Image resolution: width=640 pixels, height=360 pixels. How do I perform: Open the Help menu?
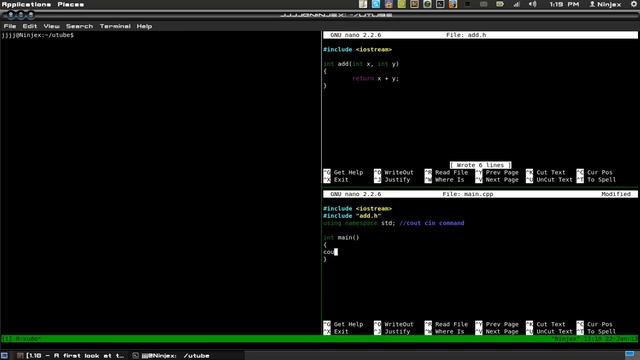144,26
